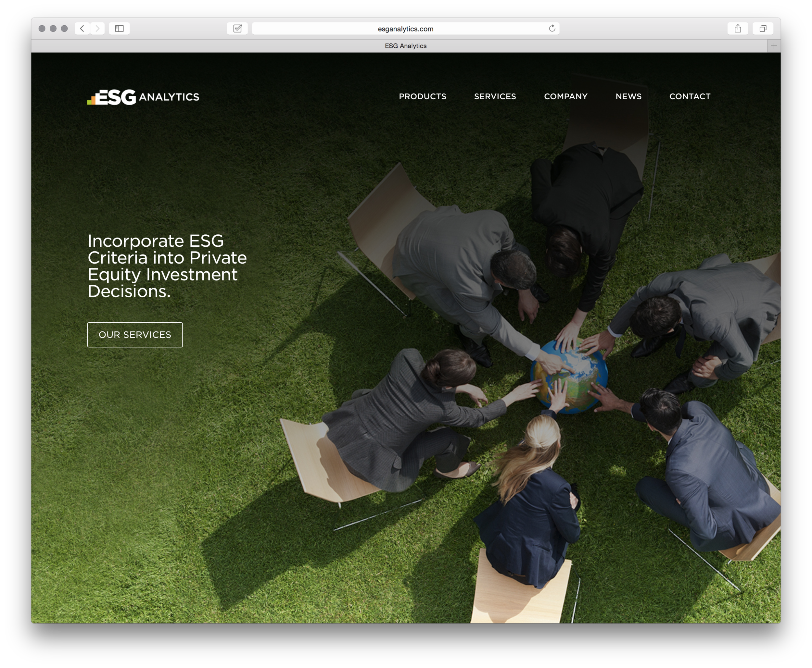Go to the News page
Screen dimensions: 812x668
click(x=628, y=96)
